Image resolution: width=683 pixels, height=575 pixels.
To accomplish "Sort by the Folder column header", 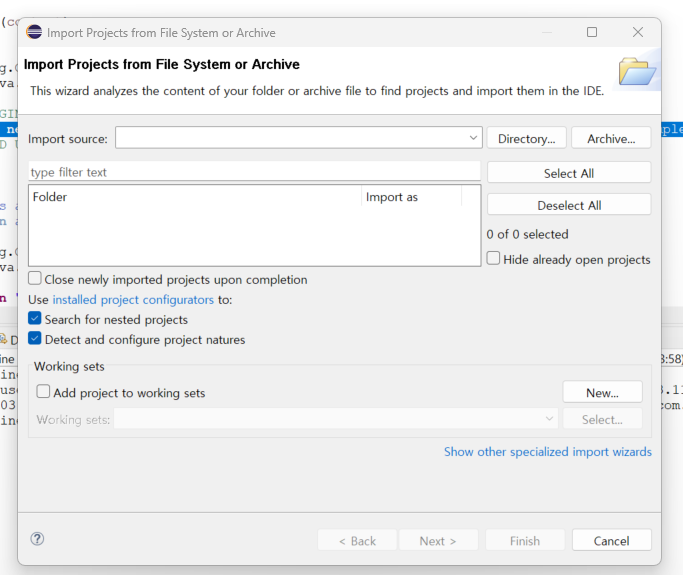I will [195, 197].
